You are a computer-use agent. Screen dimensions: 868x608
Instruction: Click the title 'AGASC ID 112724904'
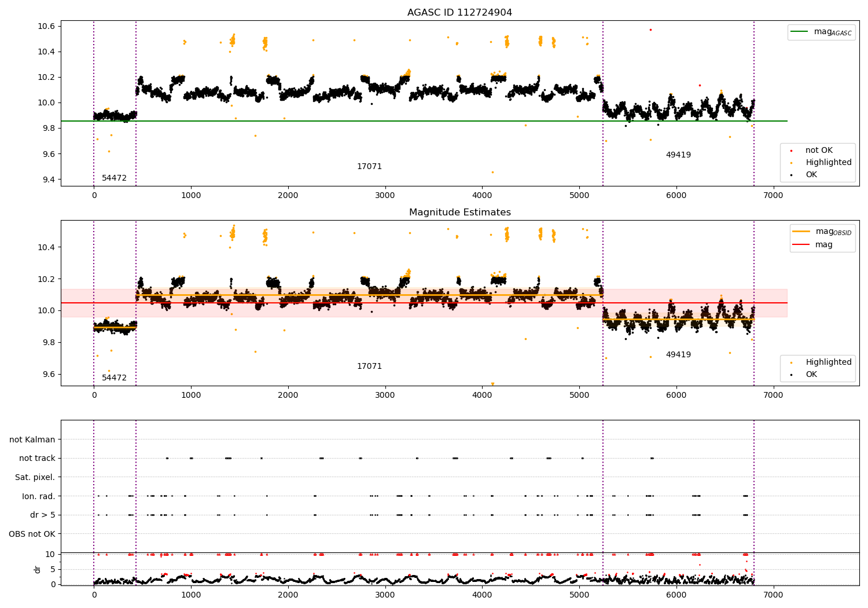459,13
